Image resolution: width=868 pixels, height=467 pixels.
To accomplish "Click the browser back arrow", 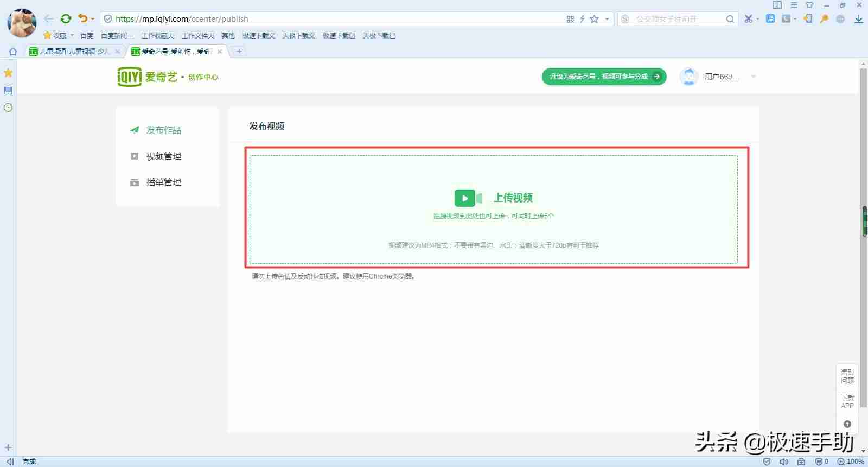I will tap(49, 19).
